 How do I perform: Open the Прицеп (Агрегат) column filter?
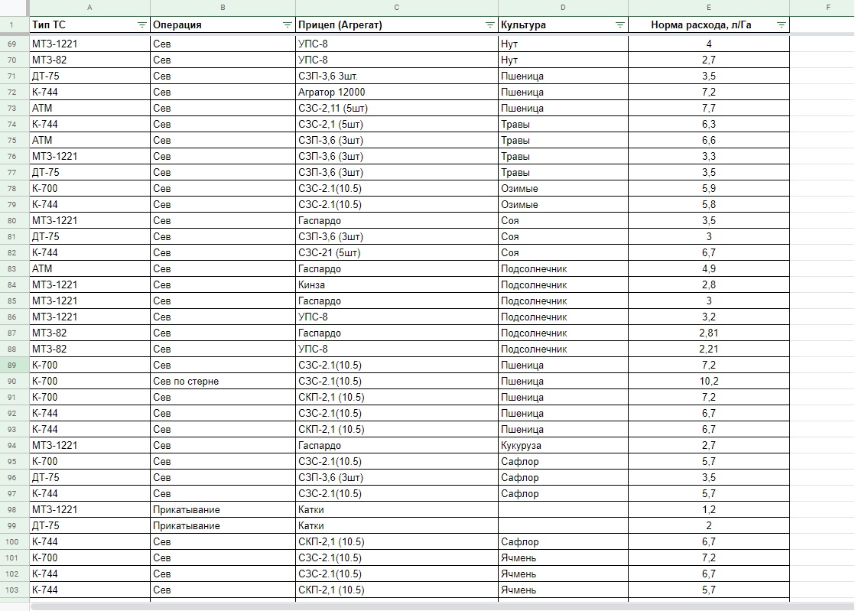click(489, 25)
